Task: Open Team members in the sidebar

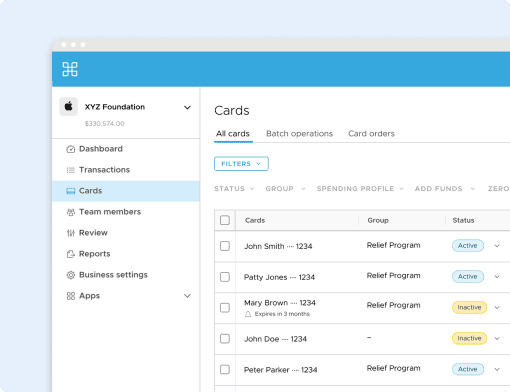Action: point(126,212)
